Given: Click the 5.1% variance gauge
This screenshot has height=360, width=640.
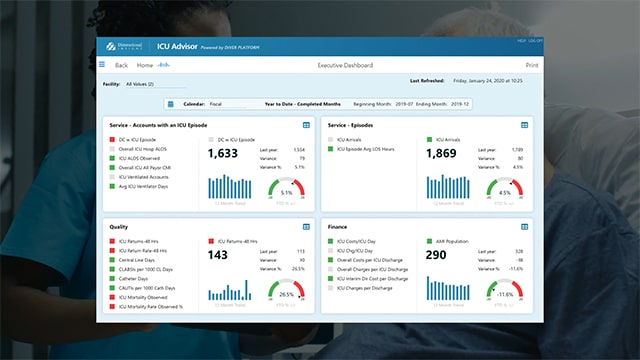Looking at the screenshot, I should [x=286, y=188].
